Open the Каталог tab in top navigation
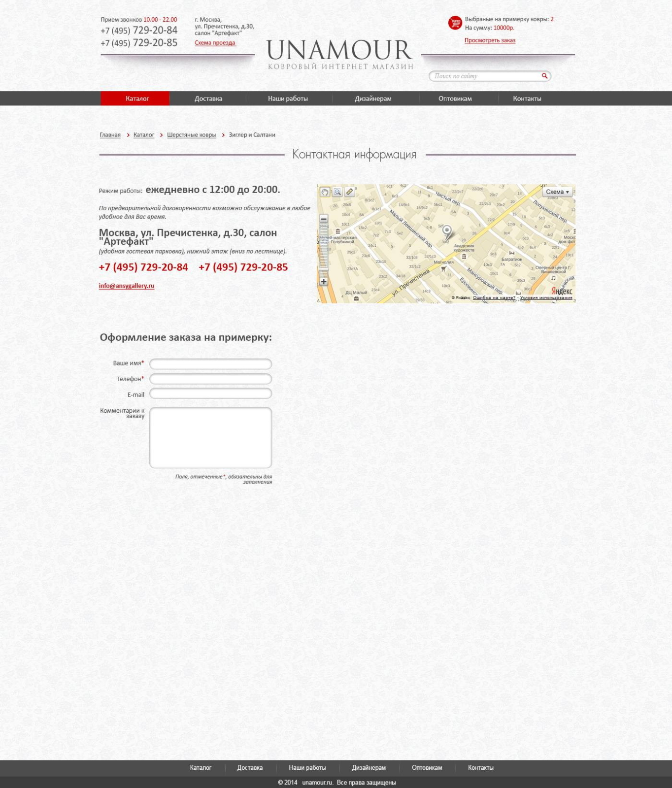This screenshot has height=788, width=672. click(137, 98)
